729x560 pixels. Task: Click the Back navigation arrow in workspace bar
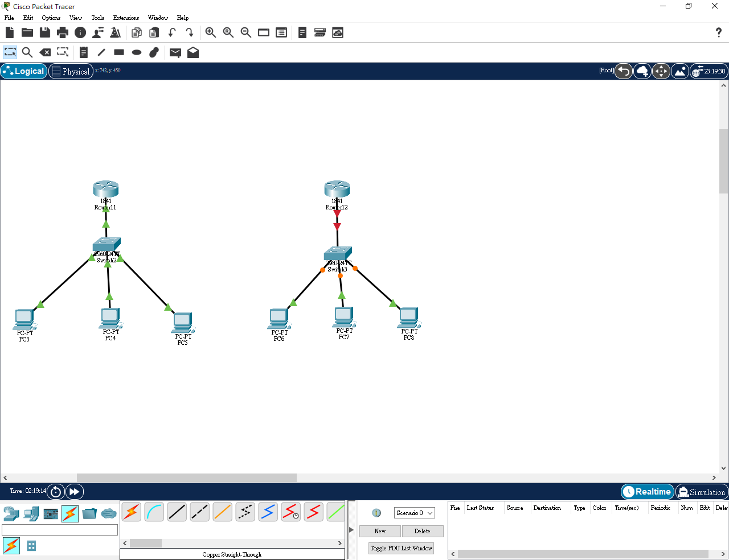pyautogui.click(x=624, y=71)
